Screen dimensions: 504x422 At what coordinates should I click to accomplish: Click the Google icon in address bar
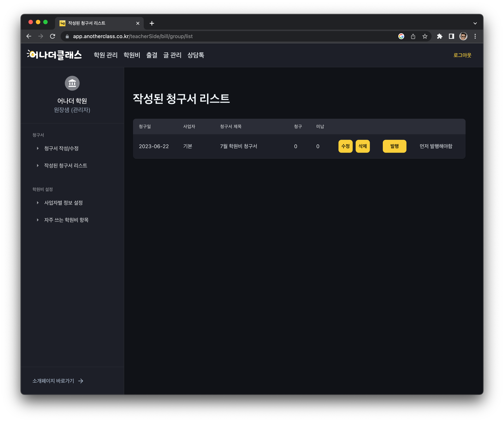[401, 36]
